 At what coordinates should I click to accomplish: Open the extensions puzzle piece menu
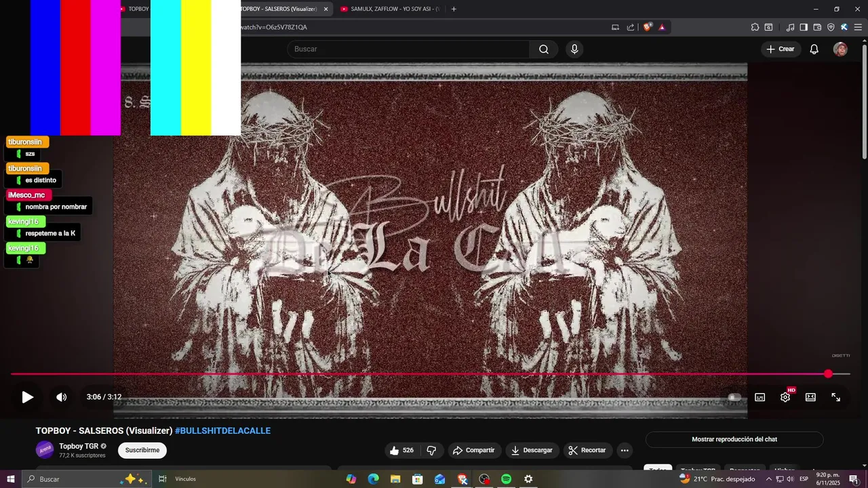point(755,27)
